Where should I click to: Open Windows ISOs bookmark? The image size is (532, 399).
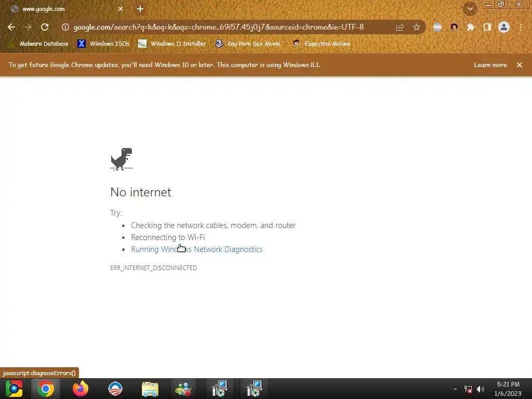click(103, 44)
